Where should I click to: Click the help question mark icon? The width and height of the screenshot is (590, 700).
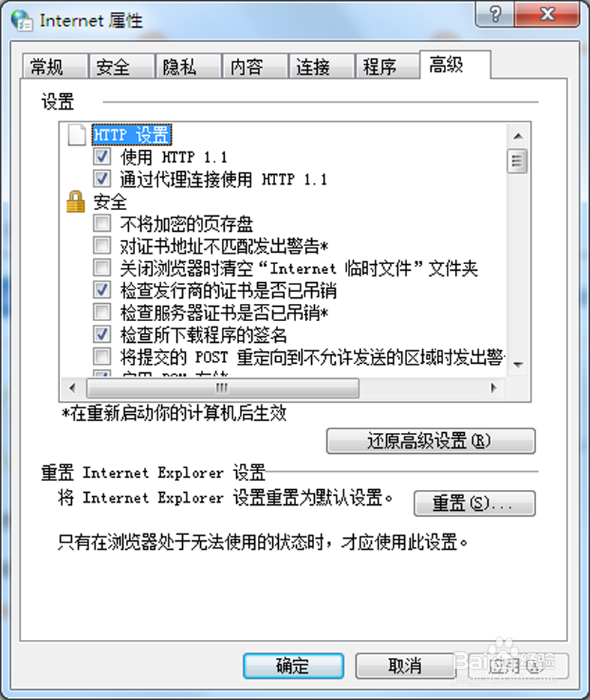coord(496,14)
